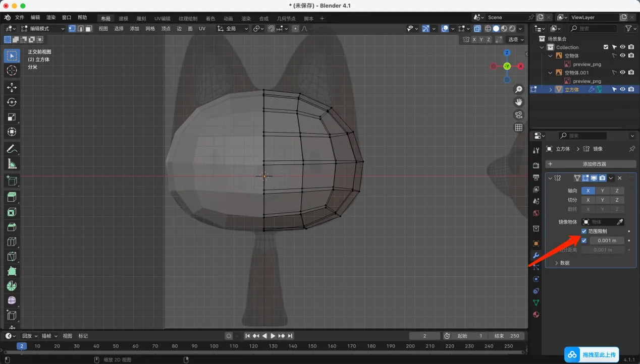Switch to the UV编辑 workspace tab
The height and width of the screenshot is (364, 640).
[162, 19]
